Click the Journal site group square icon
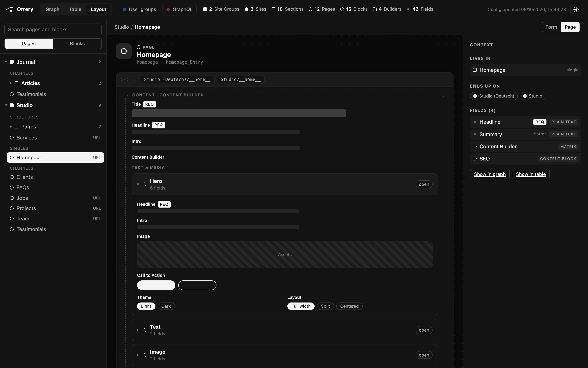Image resolution: width=588 pixels, height=368 pixels. 12,62
